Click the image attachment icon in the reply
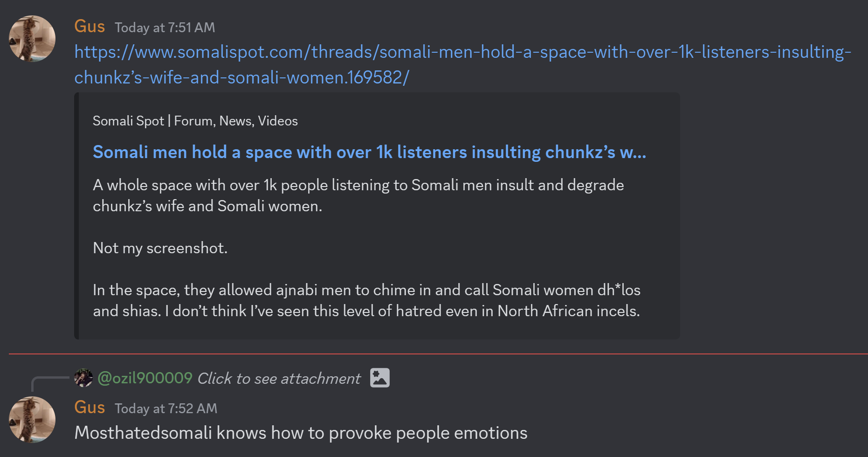Screen dimensions: 868x457 click(379, 378)
